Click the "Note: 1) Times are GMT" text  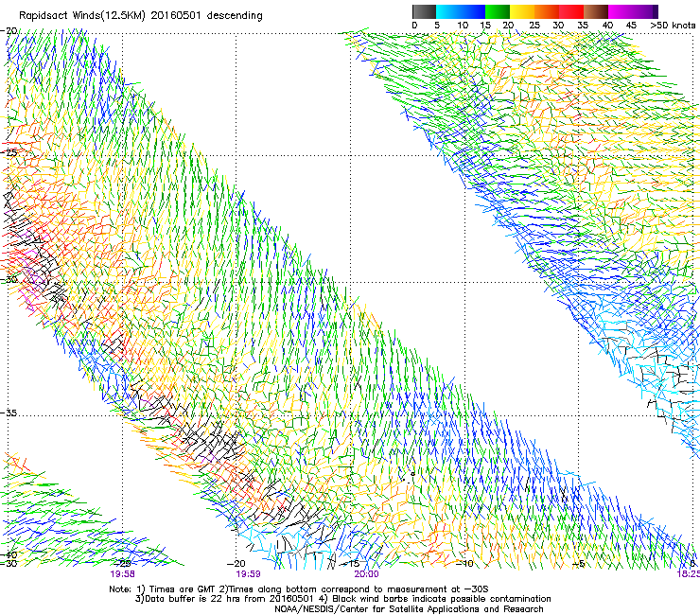click(164, 589)
